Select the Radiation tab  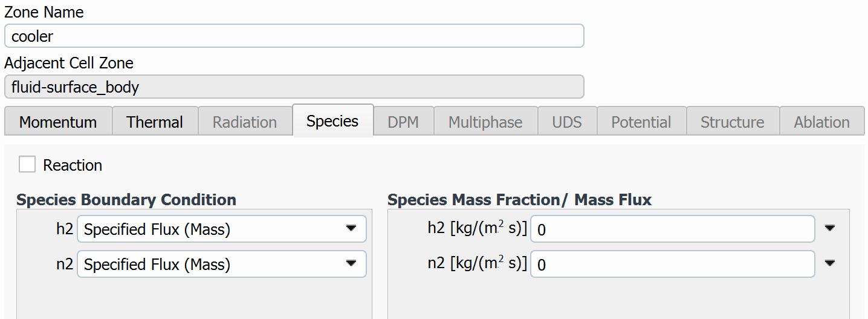pos(245,122)
